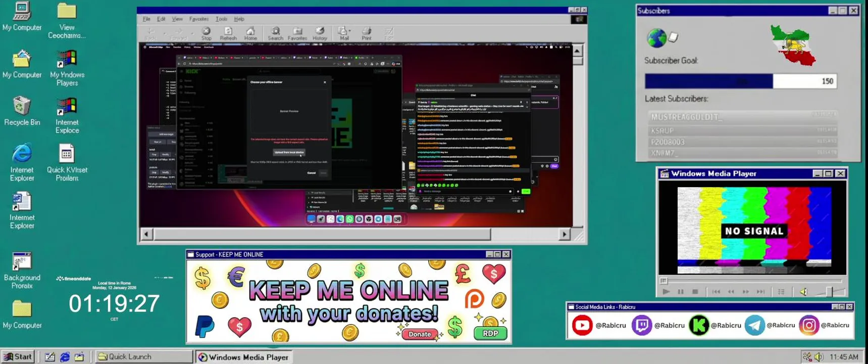This screenshot has height=364, width=868.
Task: Fast forward in Windows Media Player
Action: [x=745, y=292]
